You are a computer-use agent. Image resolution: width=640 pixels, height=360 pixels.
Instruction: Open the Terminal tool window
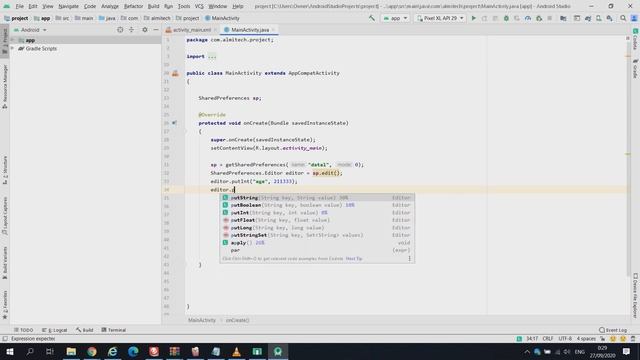(x=113, y=330)
